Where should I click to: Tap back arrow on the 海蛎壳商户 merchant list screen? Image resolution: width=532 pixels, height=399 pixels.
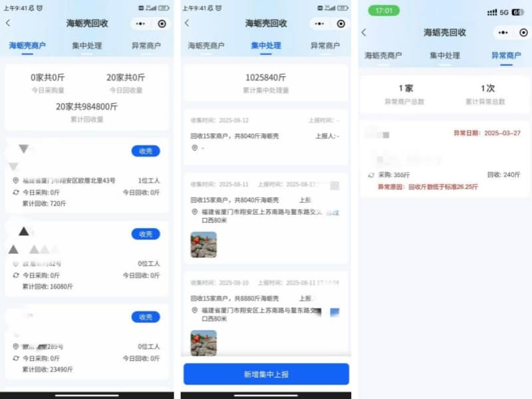pos(8,23)
